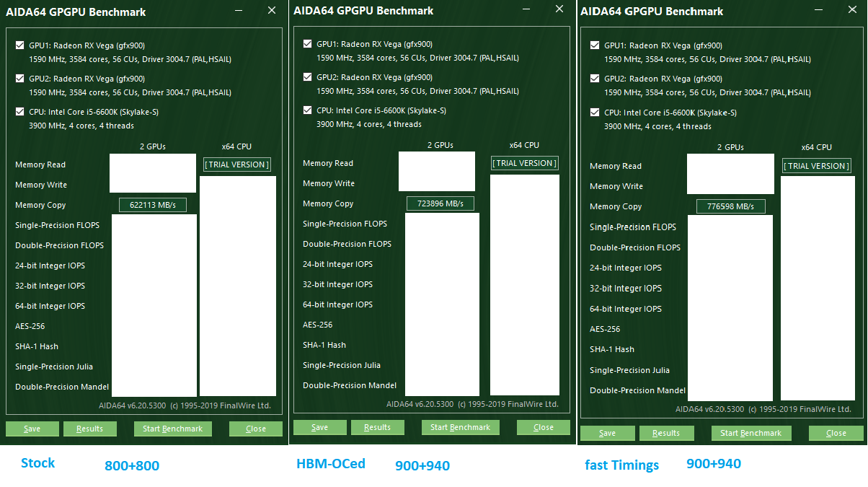This screenshot has width=868, height=487.
Task: Click Start Benchmark in the Stock window
Action: tap(173, 429)
